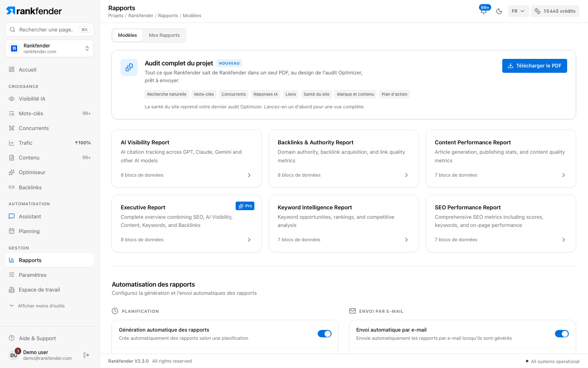Open Planning calendar icon
Image resolution: width=588 pixels, height=368 pixels.
(x=12, y=231)
